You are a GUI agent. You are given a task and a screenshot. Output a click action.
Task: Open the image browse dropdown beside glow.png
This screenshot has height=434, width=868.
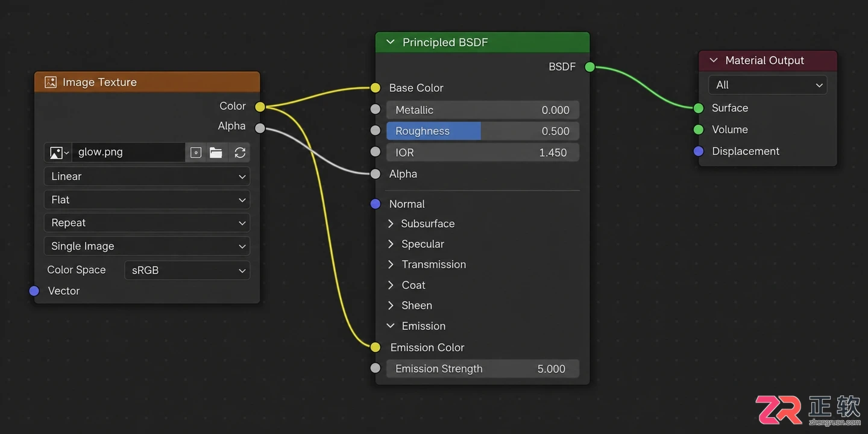tap(58, 153)
